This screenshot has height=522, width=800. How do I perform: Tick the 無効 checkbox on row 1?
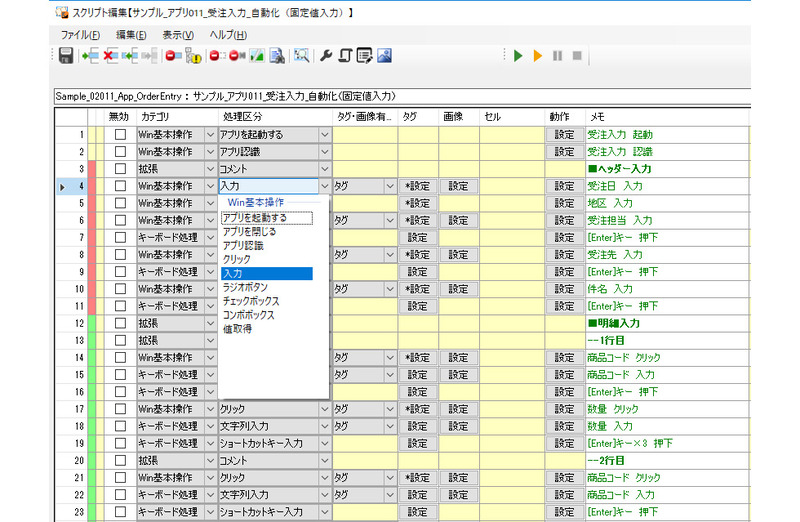[120, 135]
